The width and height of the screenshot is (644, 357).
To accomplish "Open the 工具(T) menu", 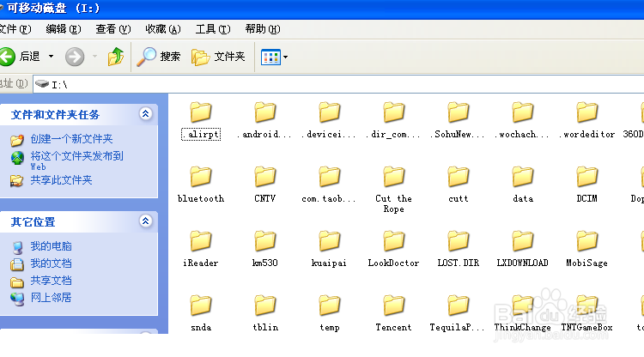I will pos(213,29).
